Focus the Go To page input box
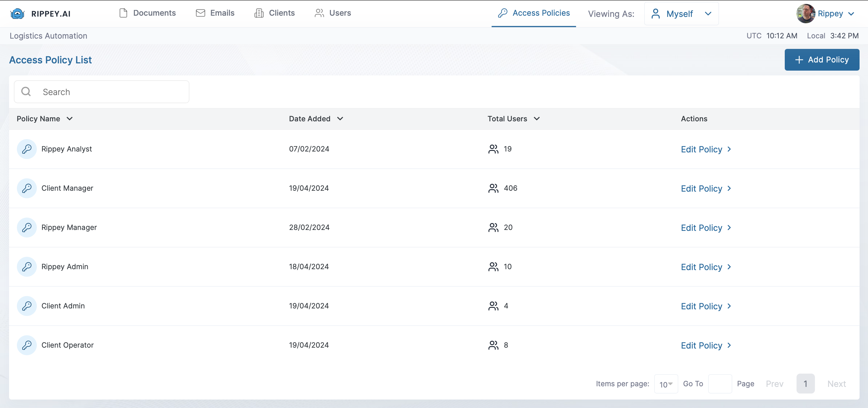Screen dimensions: 868x408 (x=720, y=384)
